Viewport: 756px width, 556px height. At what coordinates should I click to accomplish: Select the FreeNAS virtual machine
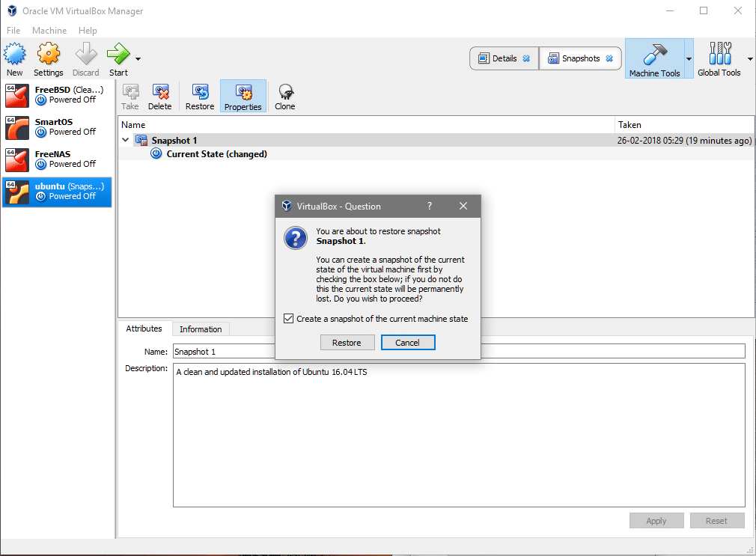pyautogui.click(x=57, y=159)
